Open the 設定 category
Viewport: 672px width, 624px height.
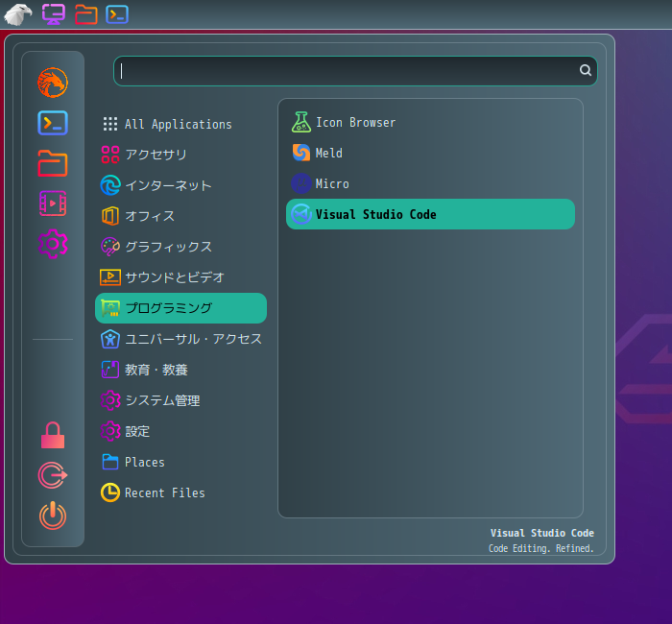(x=180, y=431)
